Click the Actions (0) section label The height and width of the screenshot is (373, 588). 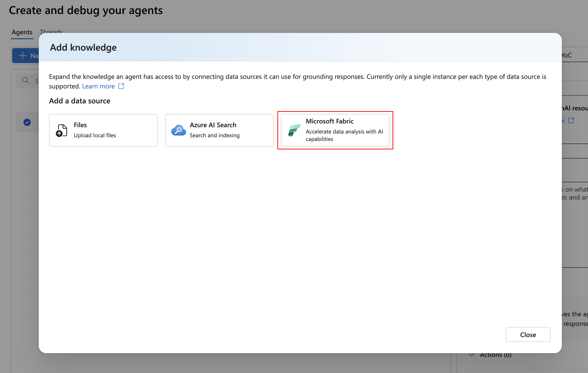(x=496, y=355)
